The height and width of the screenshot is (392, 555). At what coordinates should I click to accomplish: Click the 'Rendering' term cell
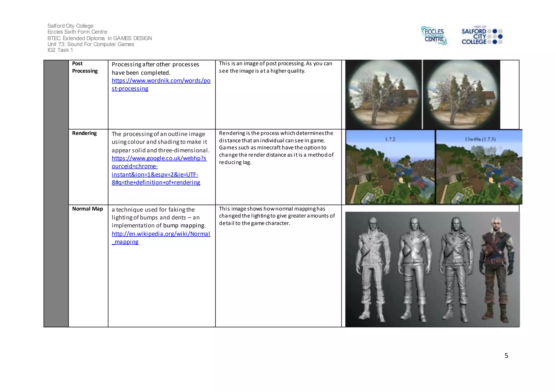(x=88, y=167)
